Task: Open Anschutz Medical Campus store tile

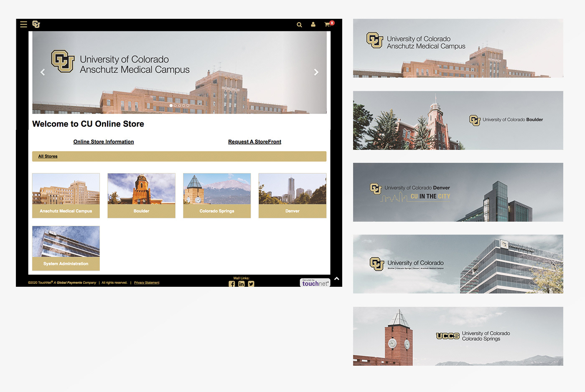Action: click(66, 195)
